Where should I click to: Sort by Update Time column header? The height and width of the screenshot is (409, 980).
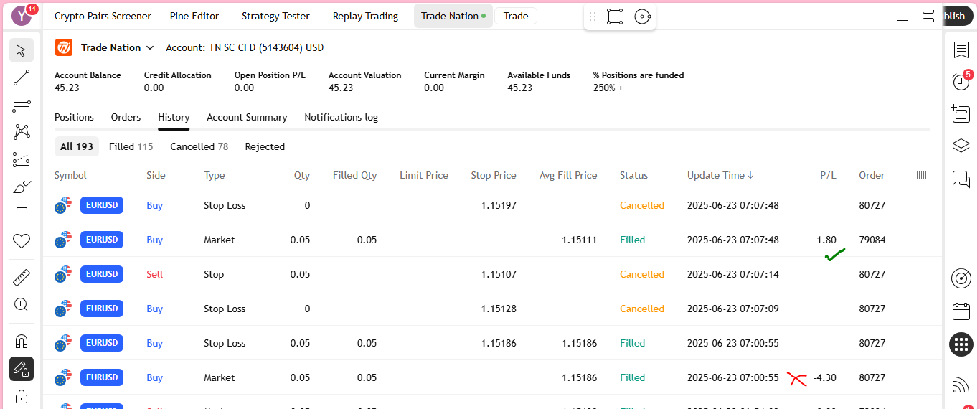coord(720,175)
